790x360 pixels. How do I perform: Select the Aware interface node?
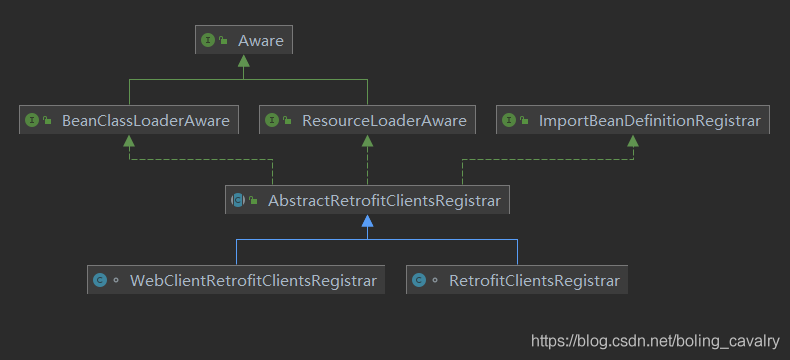pos(244,40)
